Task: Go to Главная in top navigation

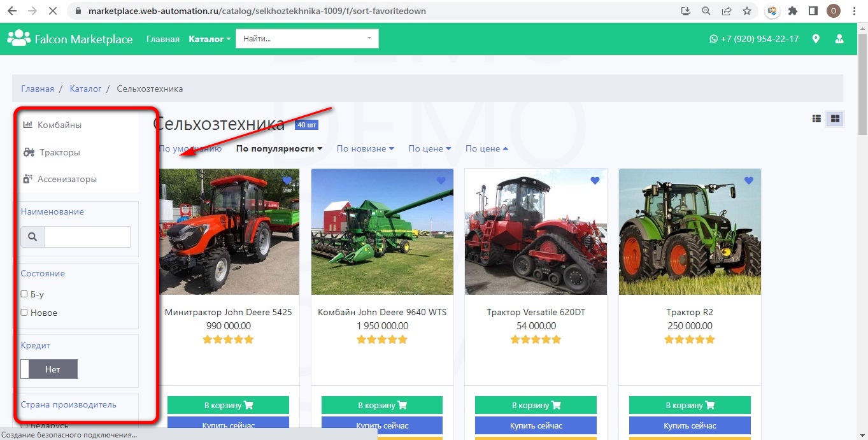Action: pos(163,39)
